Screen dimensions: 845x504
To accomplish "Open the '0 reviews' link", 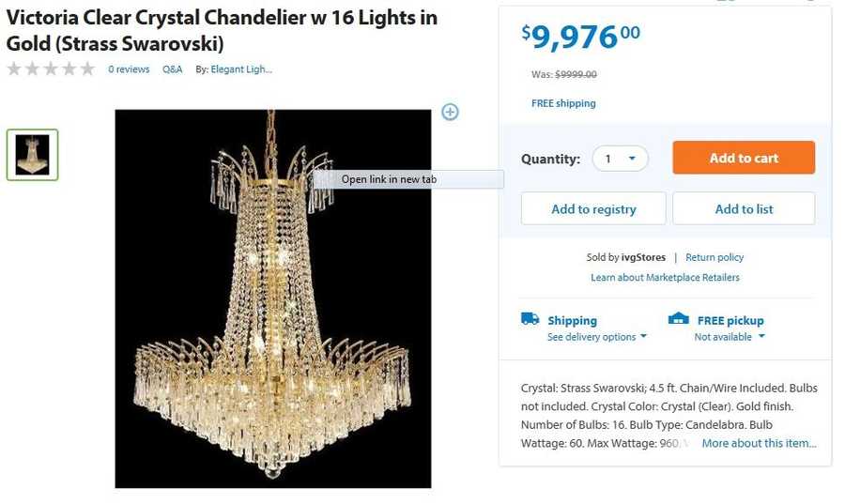I will tap(129, 69).
